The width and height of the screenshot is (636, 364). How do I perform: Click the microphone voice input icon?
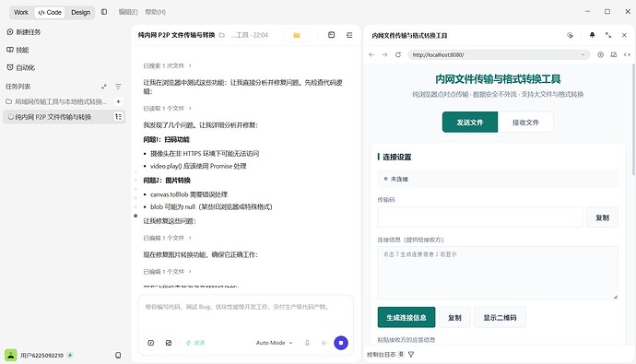pos(307,343)
